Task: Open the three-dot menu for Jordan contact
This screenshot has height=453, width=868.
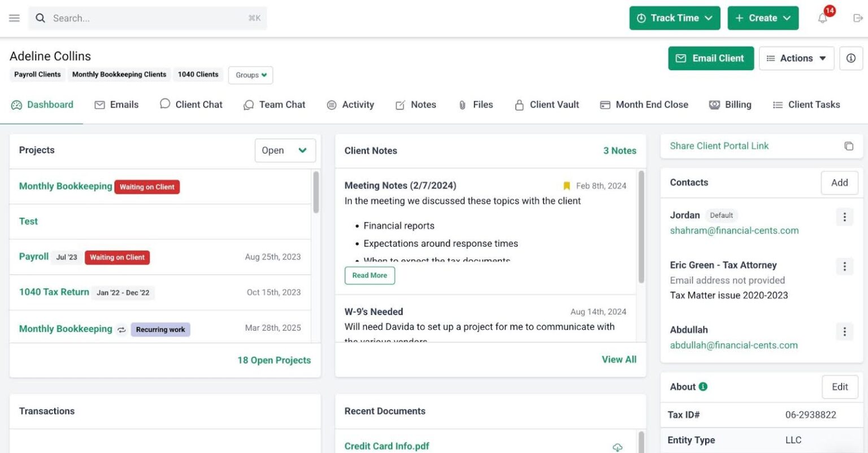Action: 844,217
